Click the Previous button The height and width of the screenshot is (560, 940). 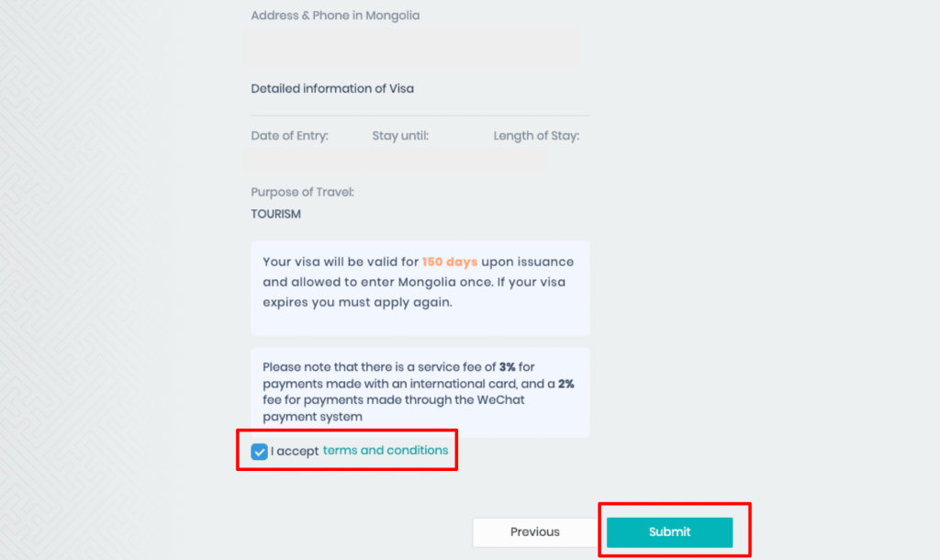534,532
